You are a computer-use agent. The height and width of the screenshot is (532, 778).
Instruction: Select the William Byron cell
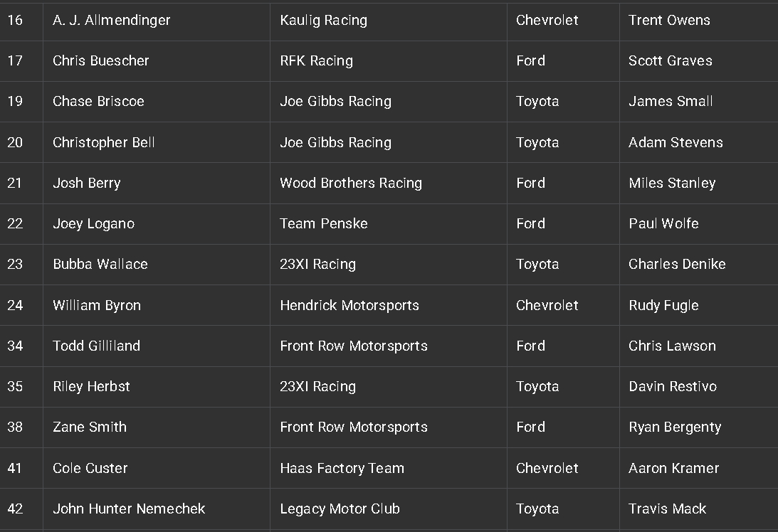point(97,306)
